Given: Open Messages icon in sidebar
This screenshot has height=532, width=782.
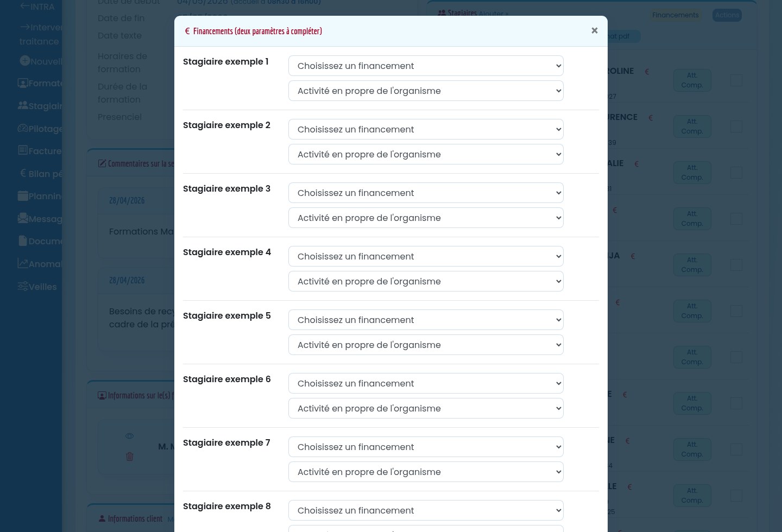Looking at the screenshot, I should coord(23,218).
